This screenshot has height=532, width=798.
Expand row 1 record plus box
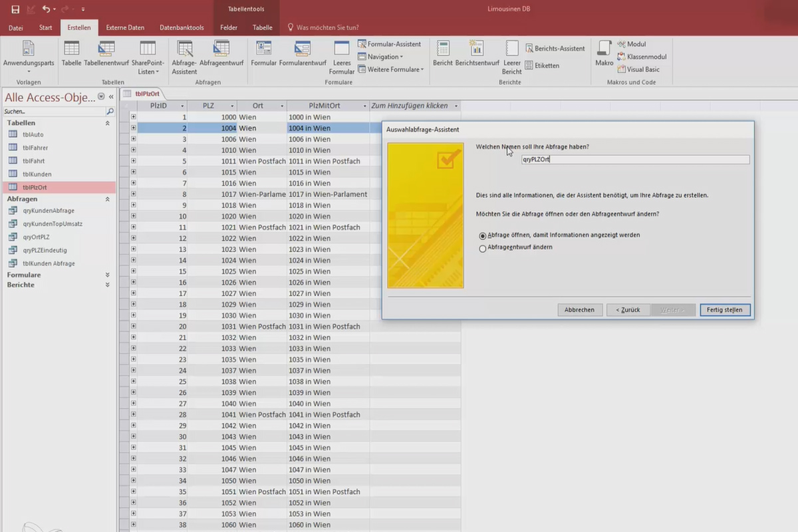(134, 117)
